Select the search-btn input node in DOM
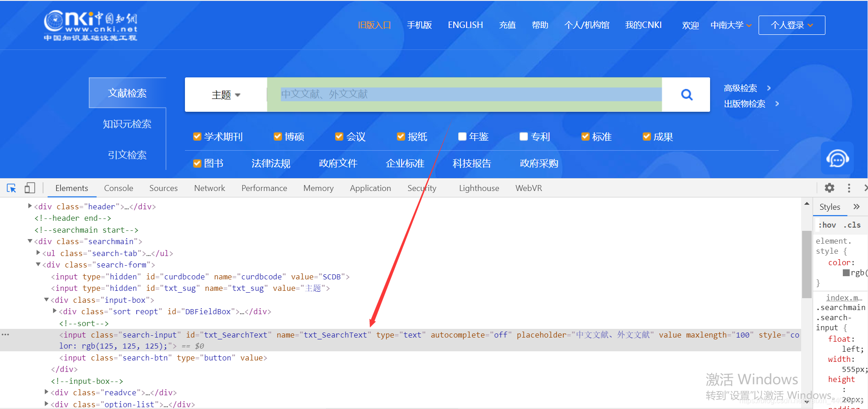The width and height of the screenshot is (868, 409). tap(163, 358)
